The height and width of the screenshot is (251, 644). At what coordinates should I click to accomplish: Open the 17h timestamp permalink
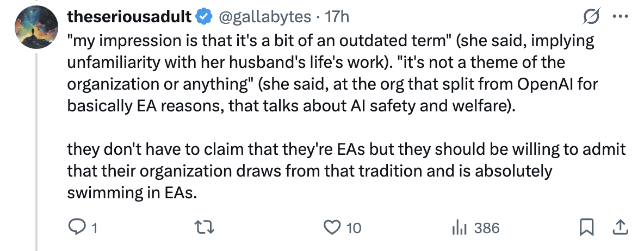tap(337, 17)
